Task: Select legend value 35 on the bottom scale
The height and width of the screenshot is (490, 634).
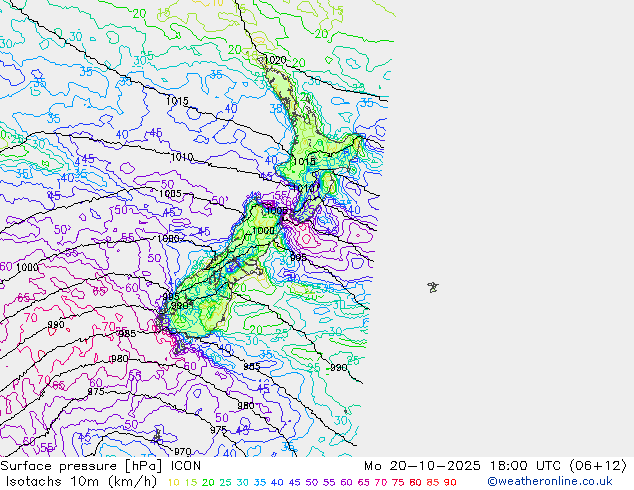Action: tap(260, 482)
